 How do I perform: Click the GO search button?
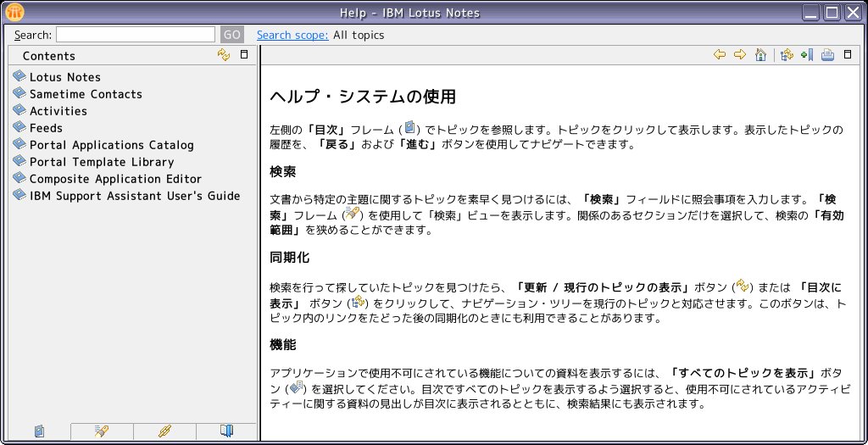point(232,34)
